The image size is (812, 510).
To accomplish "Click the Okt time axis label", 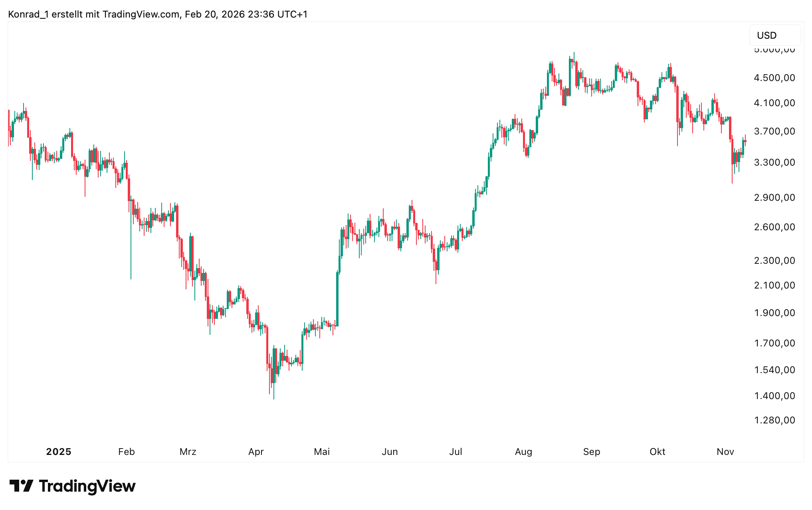I will click(x=658, y=452).
